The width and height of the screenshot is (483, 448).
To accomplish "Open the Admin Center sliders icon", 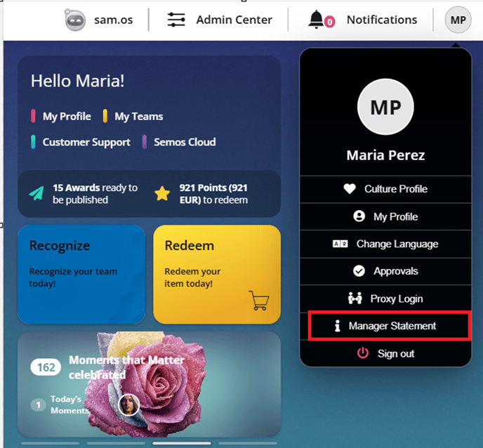I will pos(176,20).
